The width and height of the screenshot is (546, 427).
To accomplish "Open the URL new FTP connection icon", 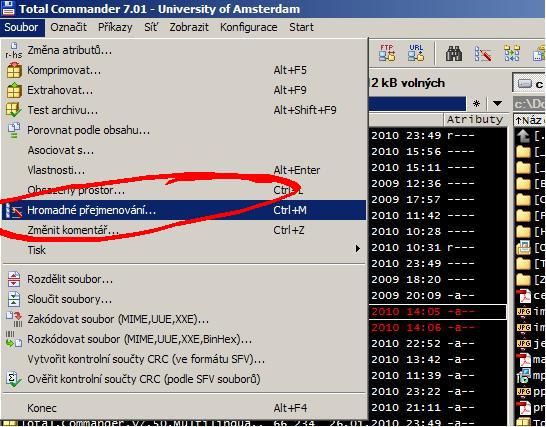I will coord(416,53).
